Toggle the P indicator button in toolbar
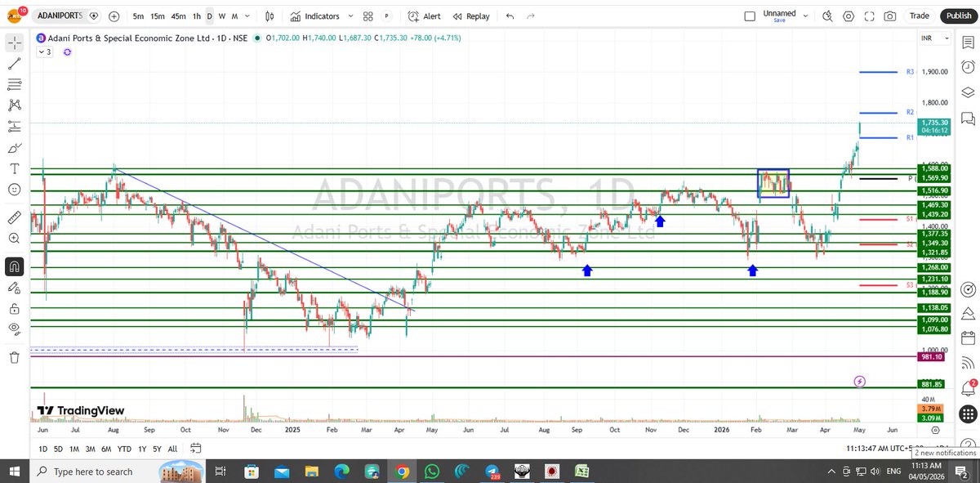 386,16
